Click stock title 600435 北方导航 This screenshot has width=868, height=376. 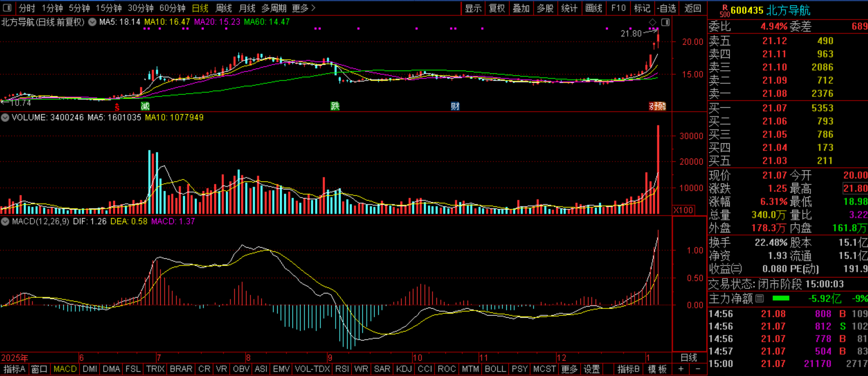(770, 10)
